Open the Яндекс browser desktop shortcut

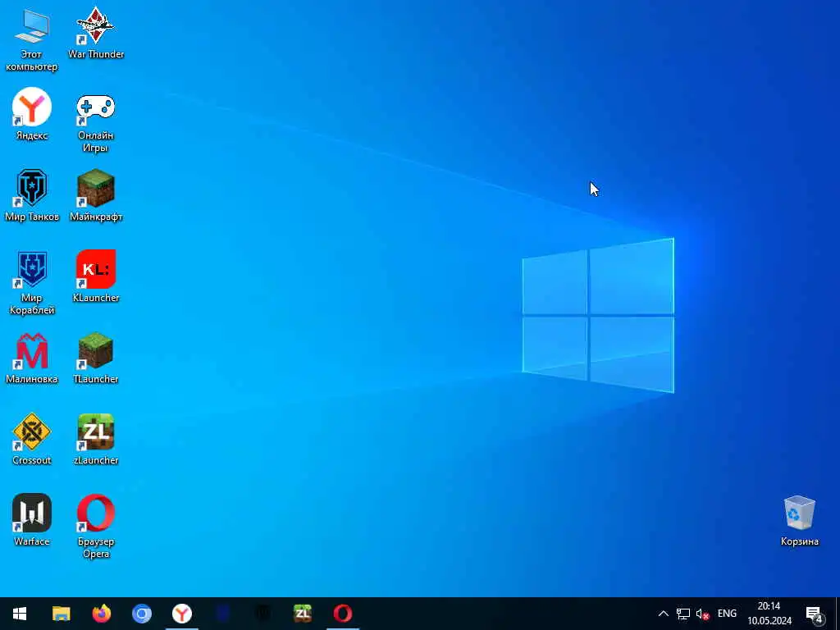click(x=32, y=115)
